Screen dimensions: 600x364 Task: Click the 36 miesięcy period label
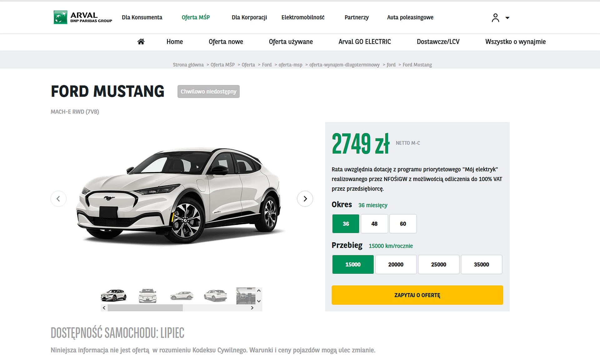click(x=373, y=205)
